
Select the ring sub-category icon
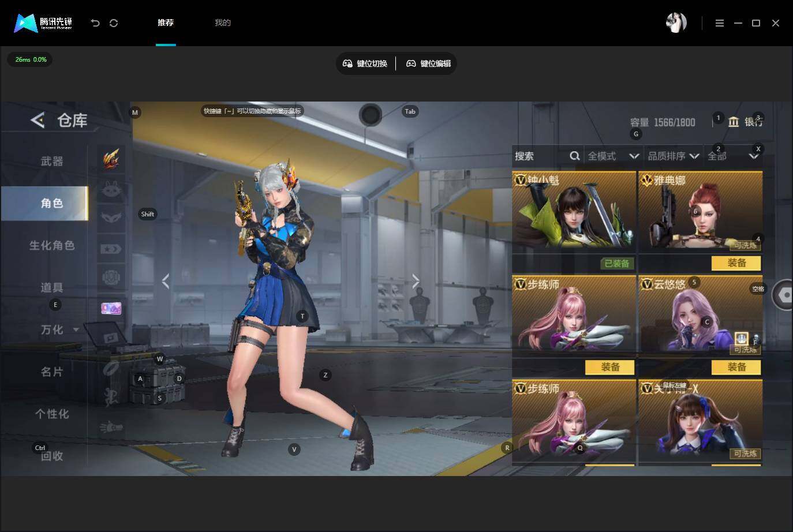111,368
